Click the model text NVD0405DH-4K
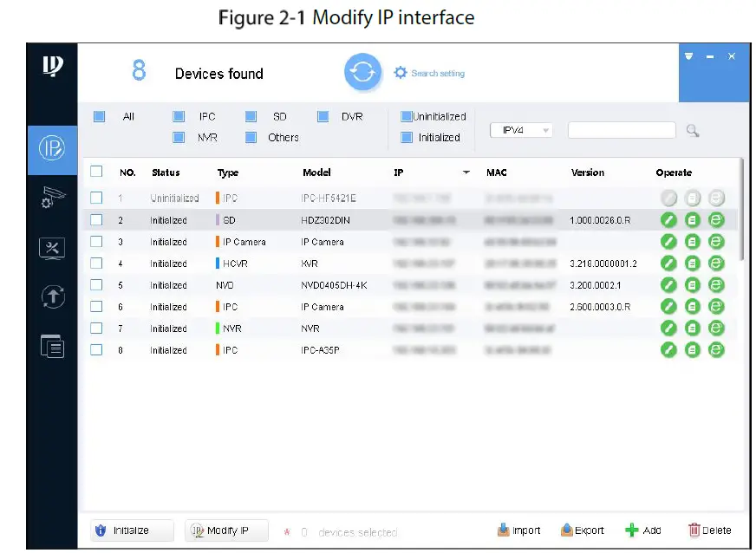 click(x=334, y=285)
